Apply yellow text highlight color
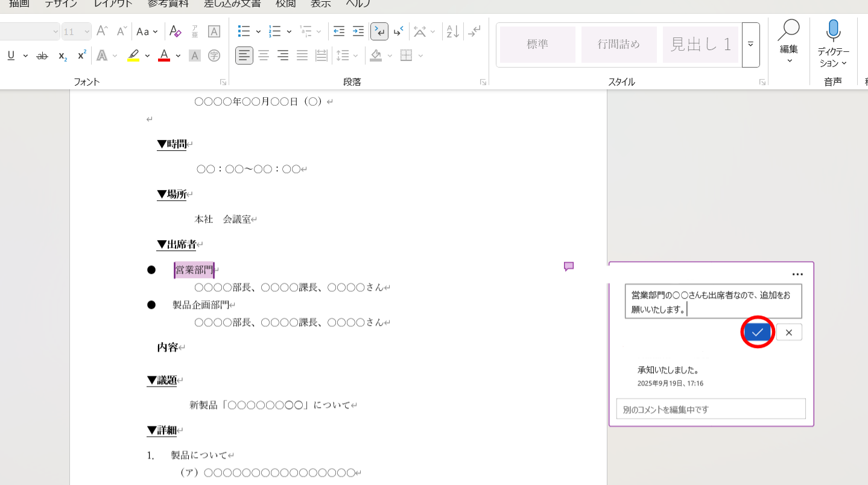This screenshot has height=485, width=868. pyautogui.click(x=133, y=55)
